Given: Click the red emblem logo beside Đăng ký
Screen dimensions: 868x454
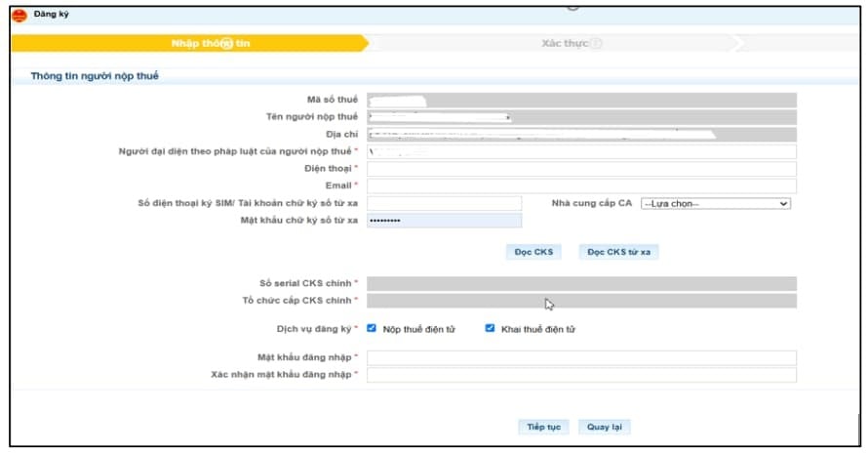Looking at the screenshot, I should [x=20, y=16].
